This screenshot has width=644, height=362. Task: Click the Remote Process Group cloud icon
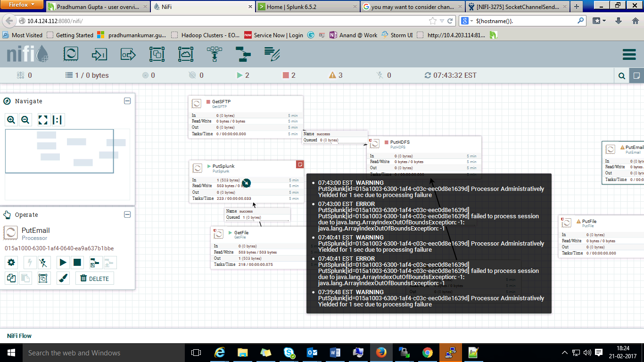pos(186,54)
